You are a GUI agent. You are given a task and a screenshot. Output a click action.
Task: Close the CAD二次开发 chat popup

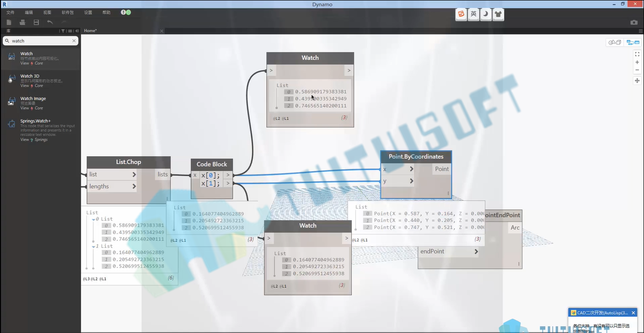(x=633, y=313)
